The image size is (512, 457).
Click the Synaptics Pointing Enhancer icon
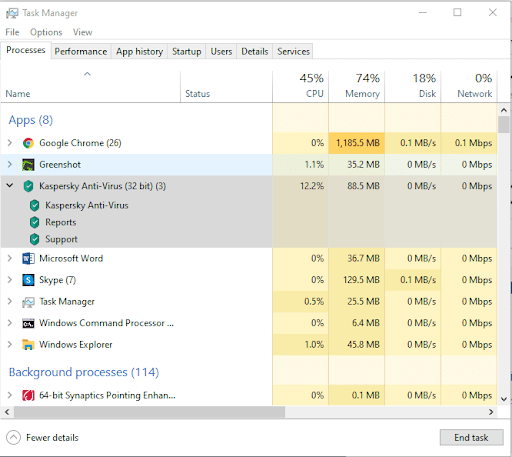[x=28, y=395]
